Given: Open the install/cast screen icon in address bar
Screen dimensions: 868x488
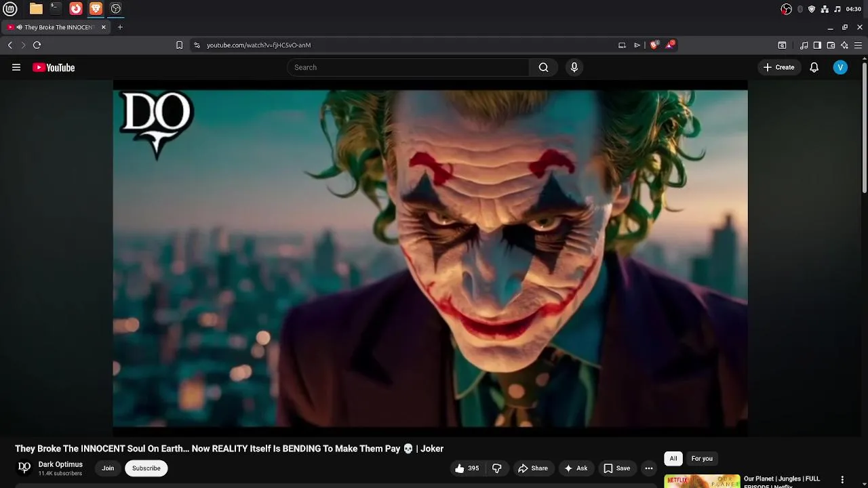Looking at the screenshot, I should [x=622, y=45].
